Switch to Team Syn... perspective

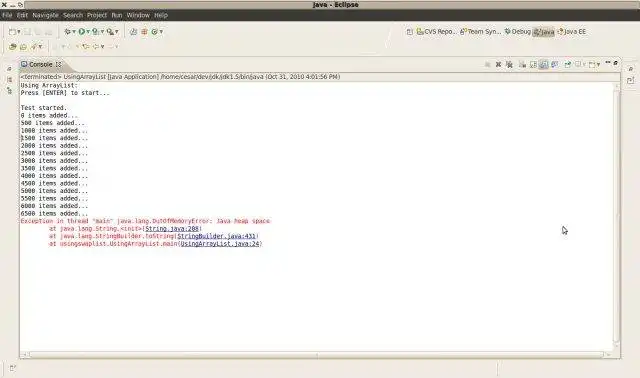480,31
